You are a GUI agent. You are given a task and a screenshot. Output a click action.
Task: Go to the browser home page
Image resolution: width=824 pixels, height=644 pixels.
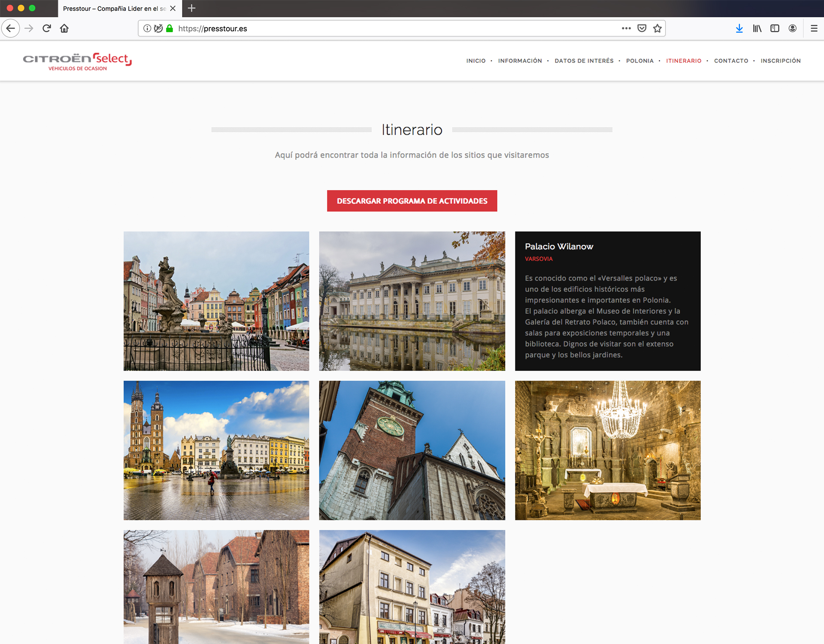(x=64, y=28)
